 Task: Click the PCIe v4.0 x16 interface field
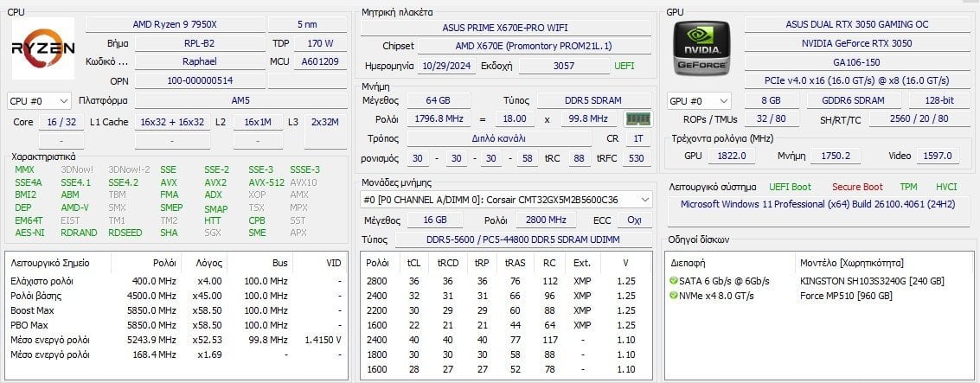pyautogui.click(x=857, y=80)
